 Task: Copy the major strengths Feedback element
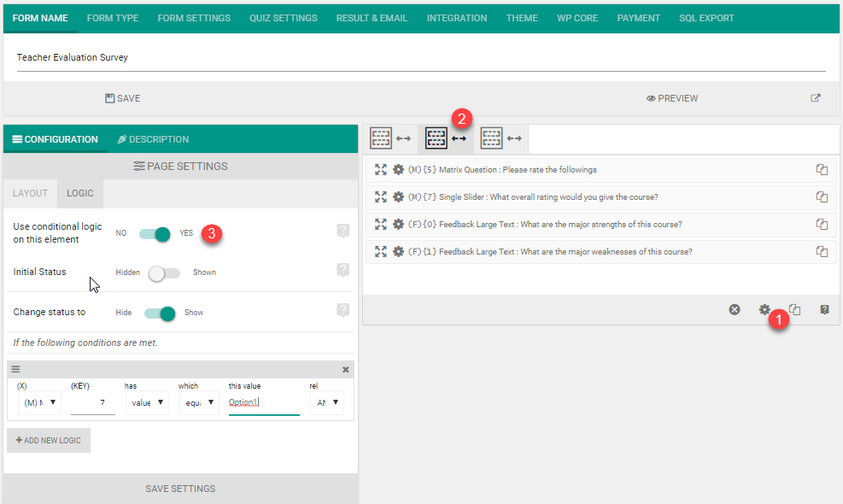coord(822,225)
